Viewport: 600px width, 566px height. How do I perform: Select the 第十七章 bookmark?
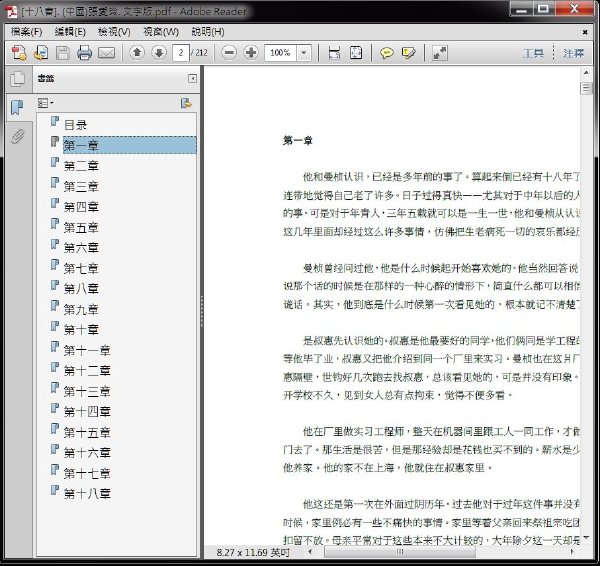tap(87, 473)
